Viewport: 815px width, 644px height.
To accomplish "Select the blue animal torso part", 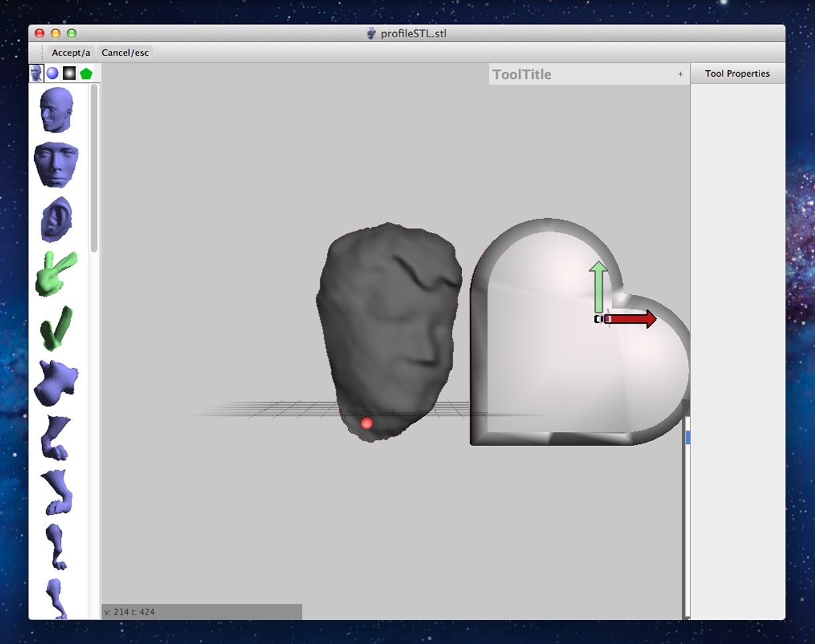I will click(56, 383).
